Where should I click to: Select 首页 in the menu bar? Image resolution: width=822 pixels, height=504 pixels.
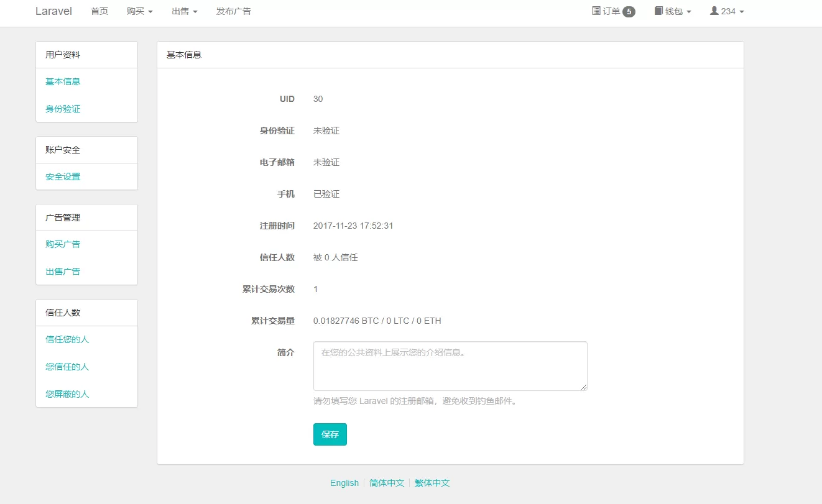click(99, 11)
